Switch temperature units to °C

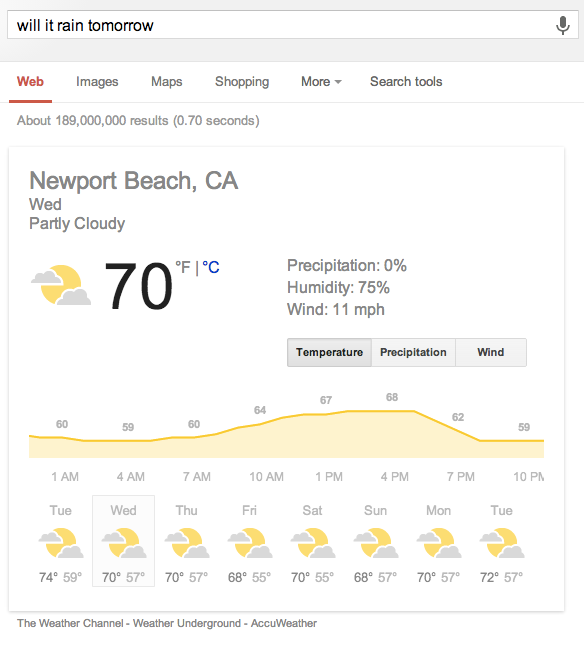211,267
